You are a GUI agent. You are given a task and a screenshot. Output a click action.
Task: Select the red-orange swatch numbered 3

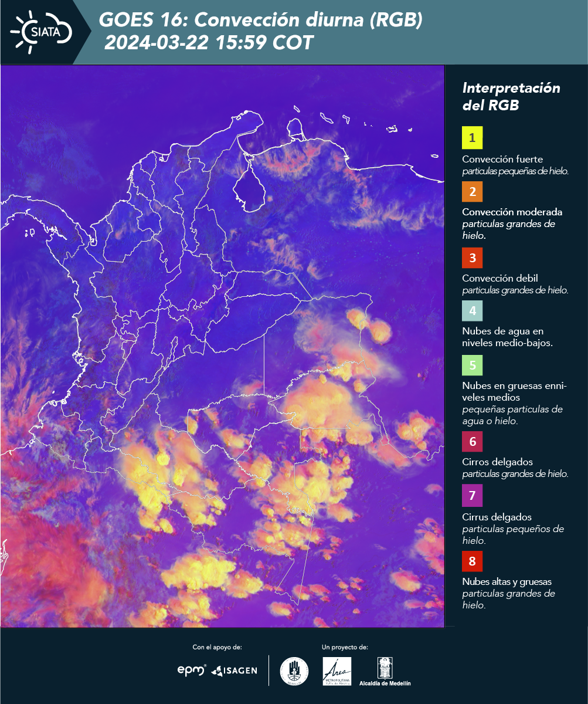click(x=473, y=258)
